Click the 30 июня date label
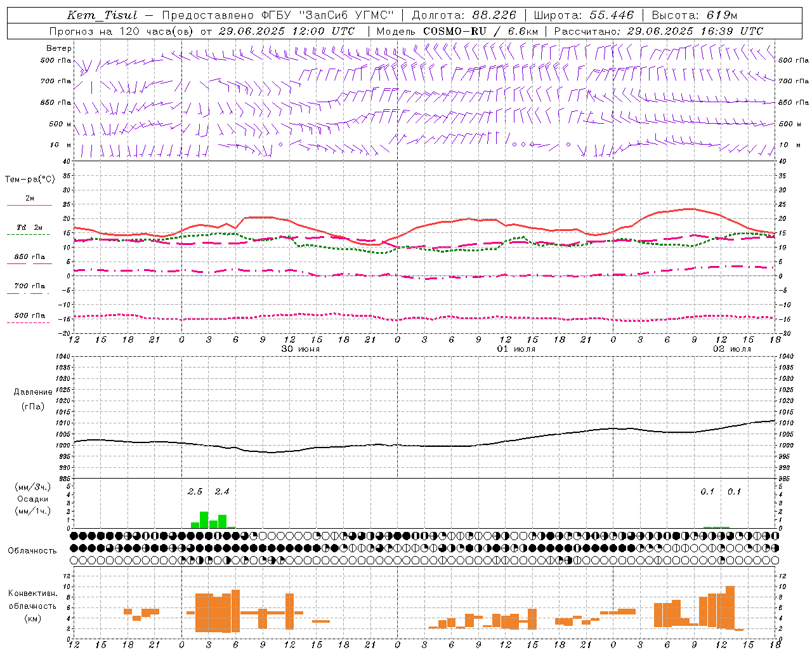 pos(301,349)
